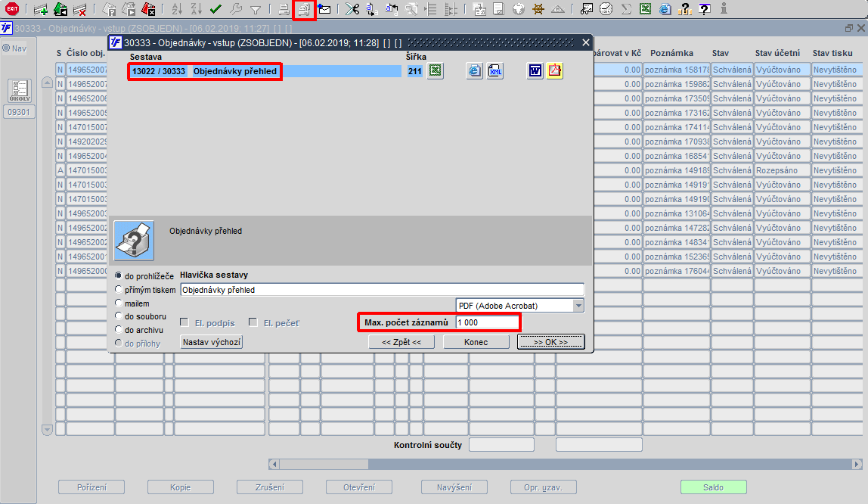Export report to Excel in dialog
Screen dimensions: 868x504
coord(436,71)
